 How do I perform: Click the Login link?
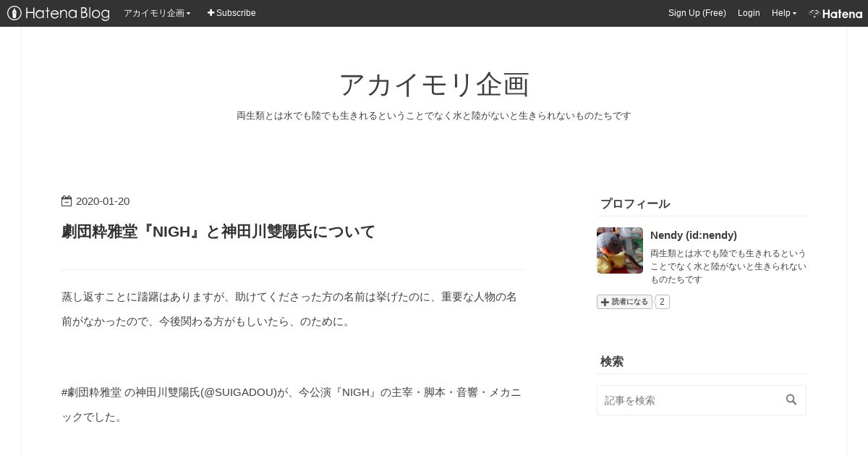tap(749, 13)
